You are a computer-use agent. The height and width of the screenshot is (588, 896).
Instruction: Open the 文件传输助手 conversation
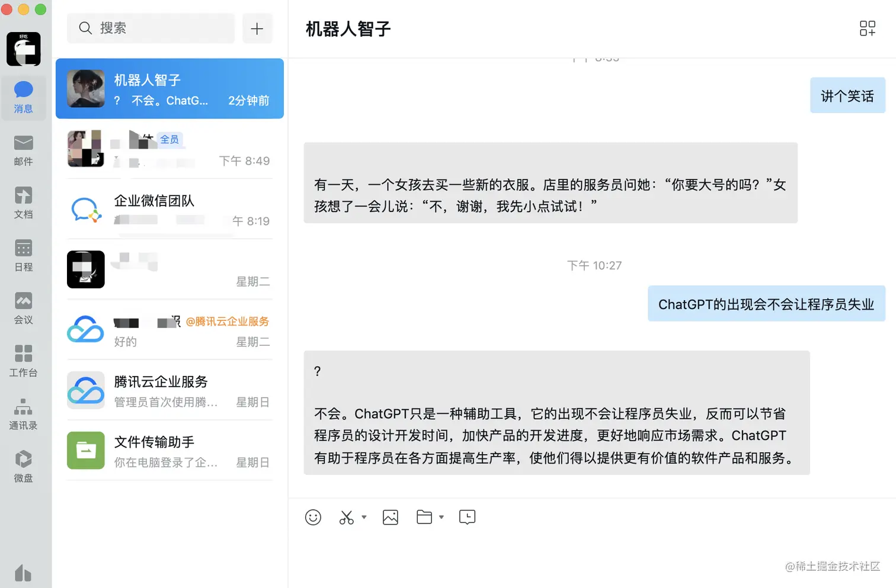169,451
